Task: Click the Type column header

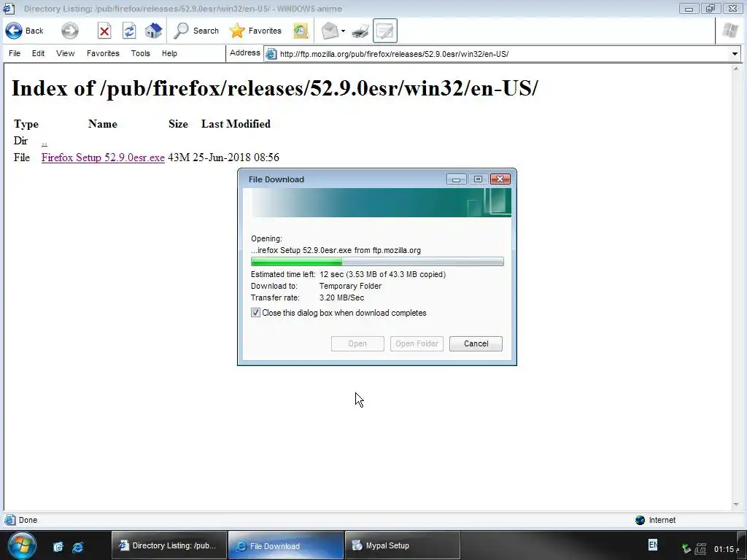Action: pyautogui.click(x=26, y=124)
